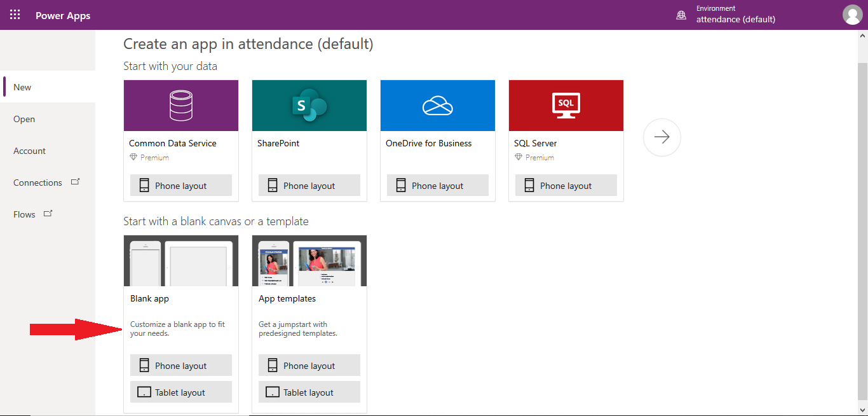Choose the SQL Server data source icon
868x416 pixels.
coord(566,105)
